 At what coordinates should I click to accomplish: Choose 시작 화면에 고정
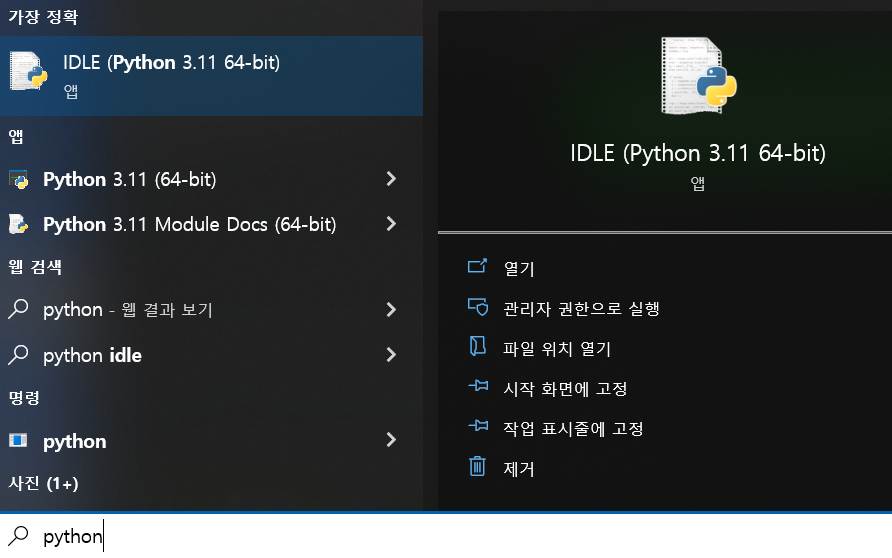coord(565,388)
